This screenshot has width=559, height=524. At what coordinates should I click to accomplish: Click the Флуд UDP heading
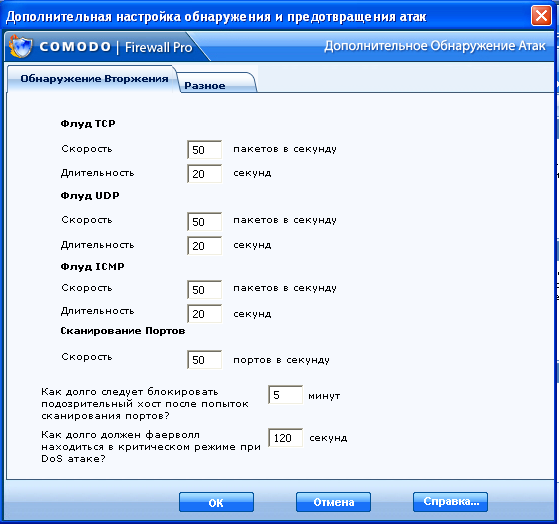pyautogui.click(x=90, y=196)
